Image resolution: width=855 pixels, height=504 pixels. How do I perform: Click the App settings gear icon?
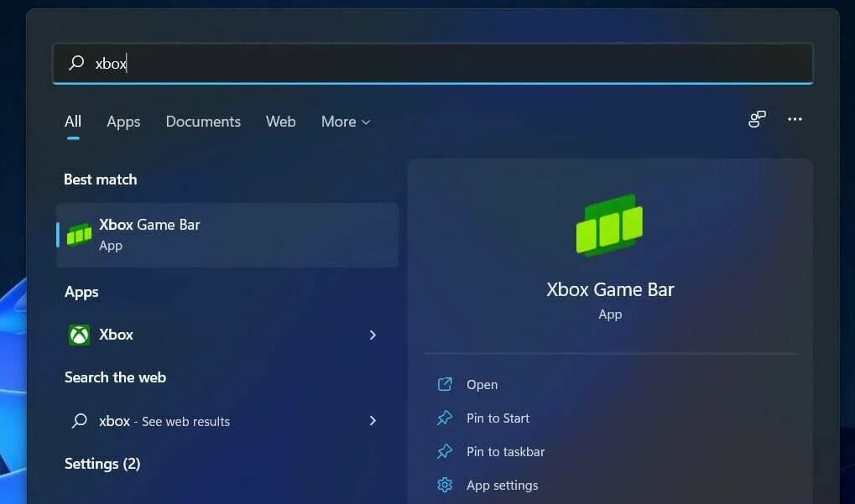445,485
